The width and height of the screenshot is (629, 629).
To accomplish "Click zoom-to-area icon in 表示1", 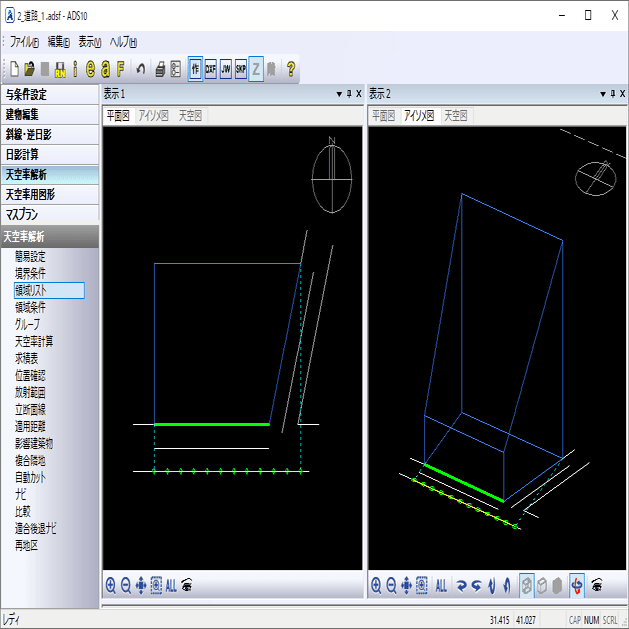I will (x=156, y=586).
